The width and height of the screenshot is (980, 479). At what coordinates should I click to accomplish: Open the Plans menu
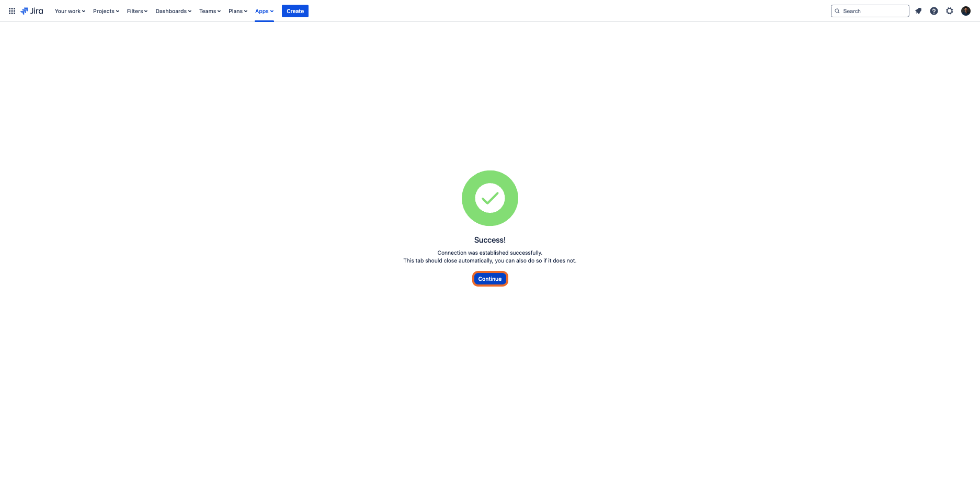pos(238,11)
